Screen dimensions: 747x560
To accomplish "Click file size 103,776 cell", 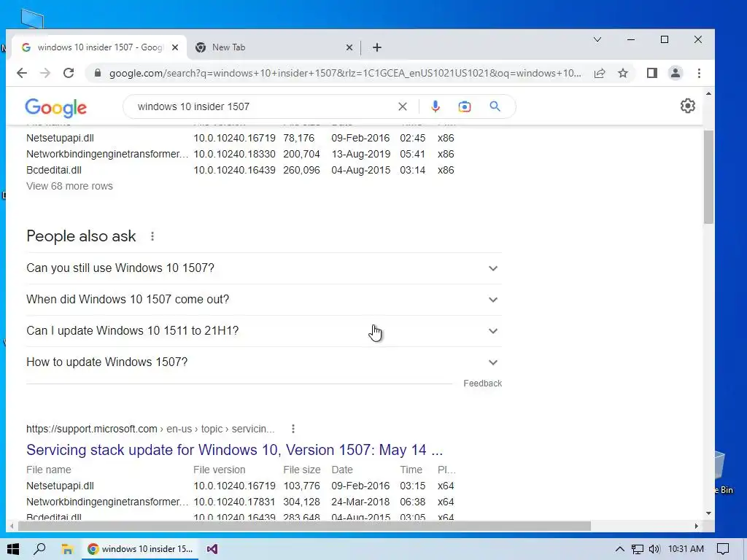I will point(301,486).
